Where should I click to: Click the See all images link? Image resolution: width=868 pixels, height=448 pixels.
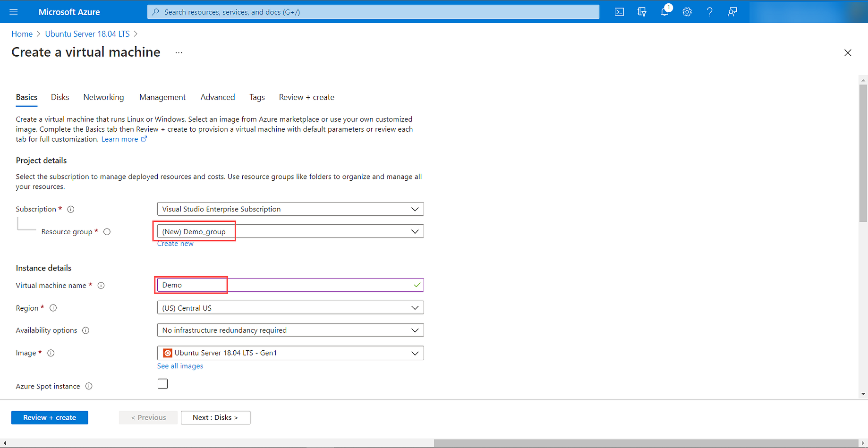(180, 366)
